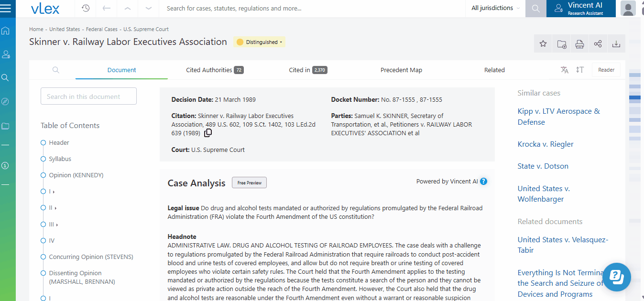Open the Distinguished treatment dropdown

pos(260,42)
